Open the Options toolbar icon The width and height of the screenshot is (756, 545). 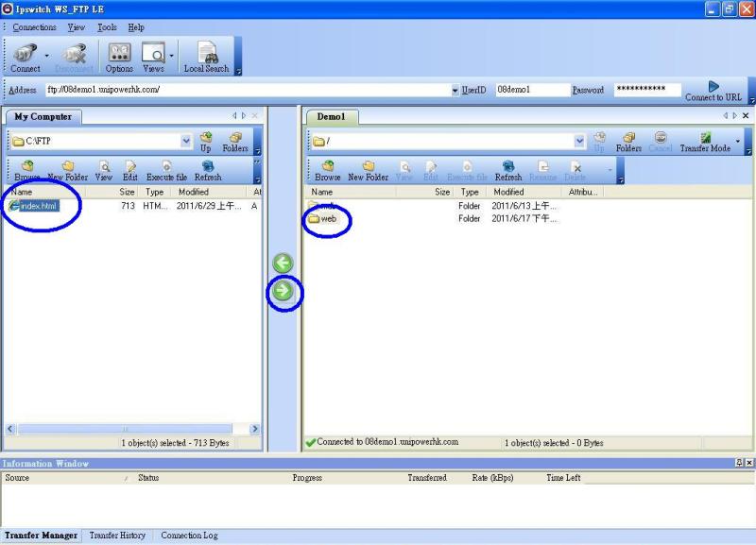click(119, 59)
